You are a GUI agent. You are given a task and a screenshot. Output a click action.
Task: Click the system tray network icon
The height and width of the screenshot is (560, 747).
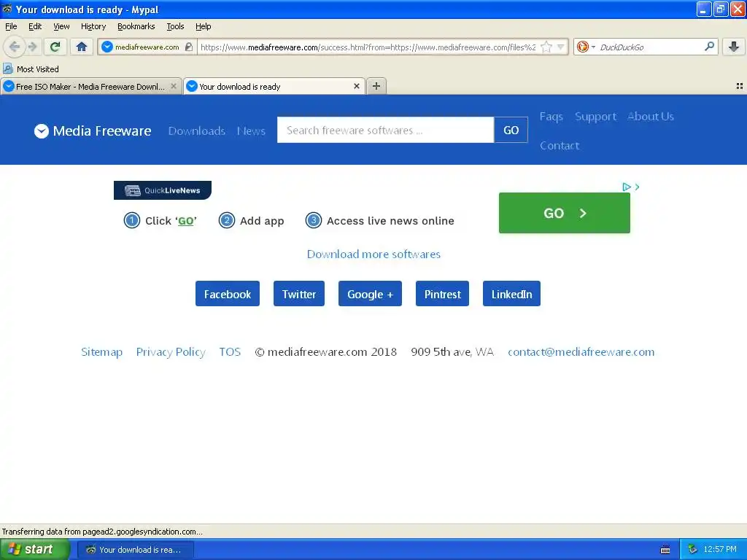[x=693, y=550]
